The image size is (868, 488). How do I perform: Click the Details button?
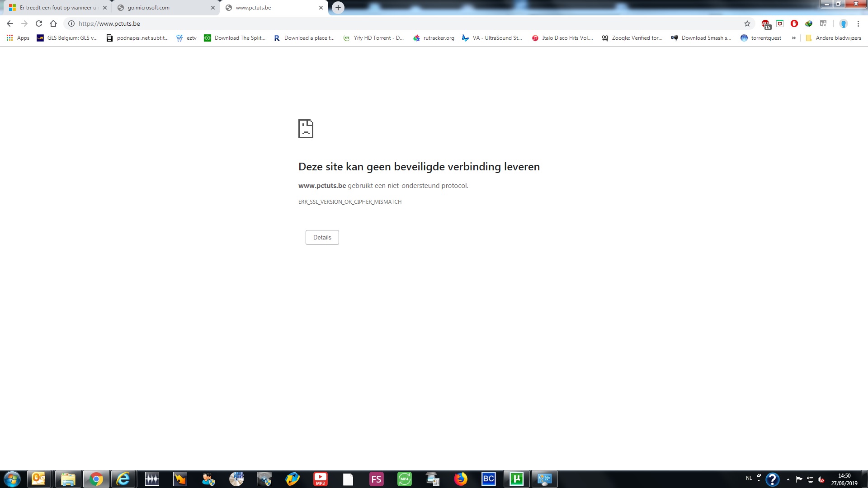point(322,237)
